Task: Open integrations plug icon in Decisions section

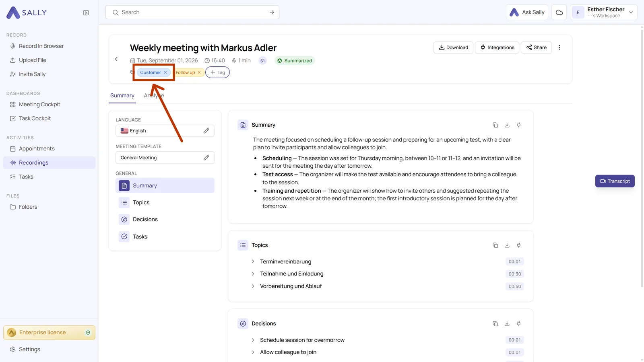Action: (x=518, y=324)
